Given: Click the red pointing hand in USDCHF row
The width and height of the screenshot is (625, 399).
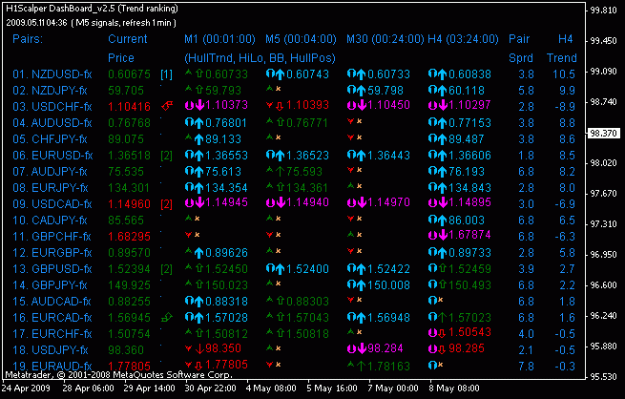Looking at the screenshot, I should coord(167,106).
